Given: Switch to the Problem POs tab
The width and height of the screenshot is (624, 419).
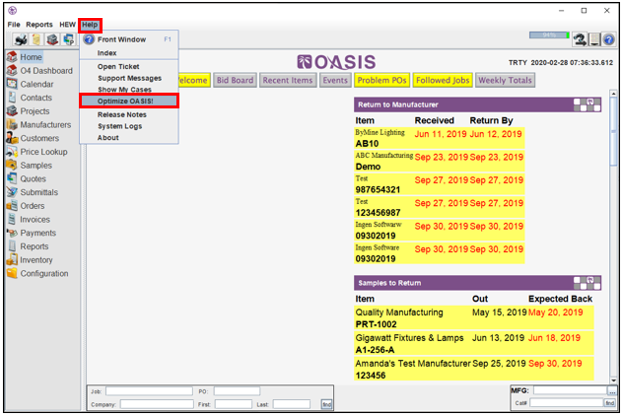Looking at the screenshot, I should 382,80.
